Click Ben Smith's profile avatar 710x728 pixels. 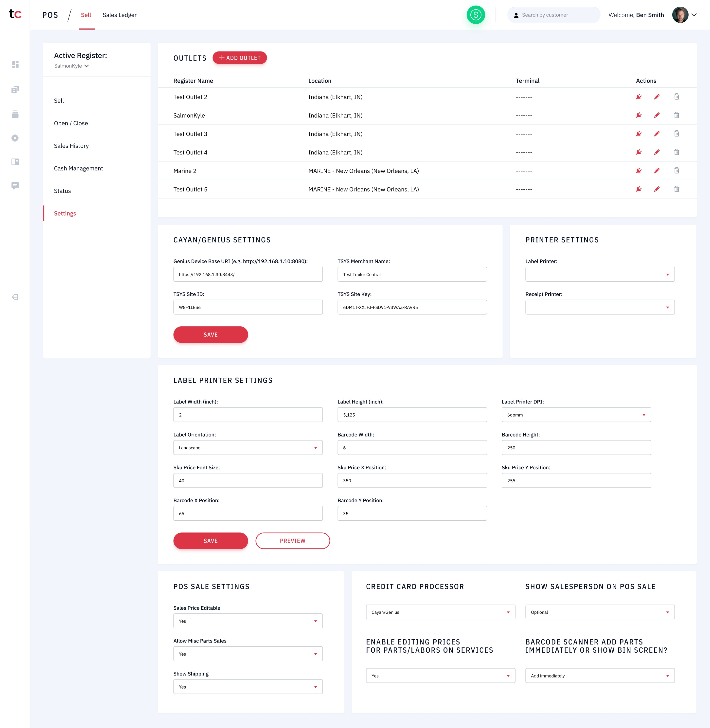680,15
